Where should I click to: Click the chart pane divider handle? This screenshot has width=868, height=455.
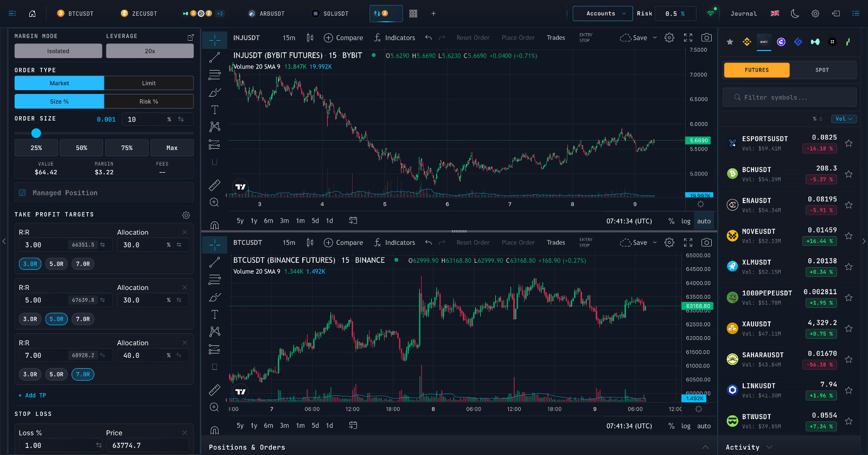(459, 231)
